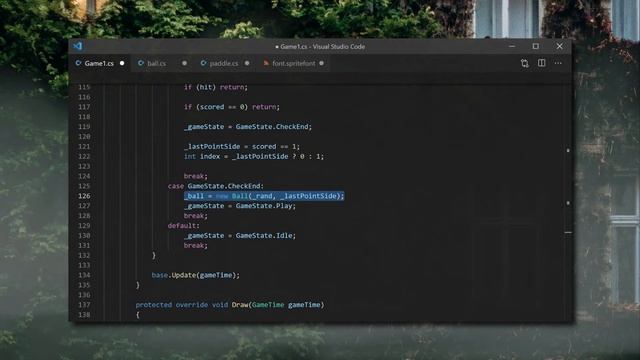Close paddle.cs tab via its unsaved dot
Viewport: 640px width, 360px height.
click(247, 63)
